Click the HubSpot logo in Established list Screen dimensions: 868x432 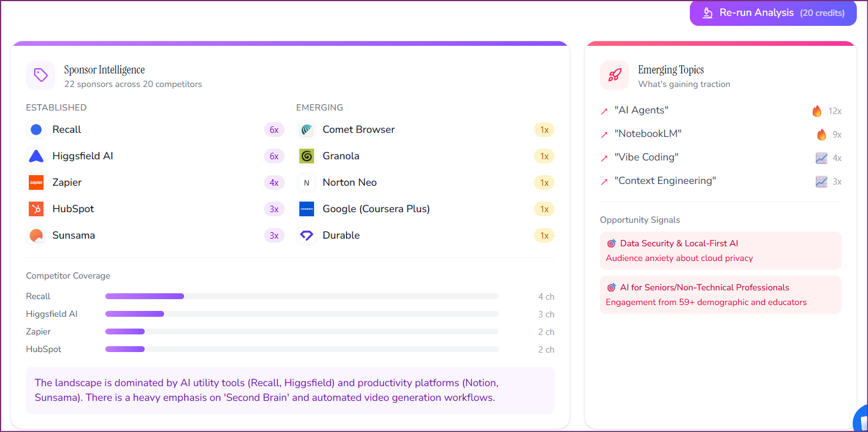click(x=36, y=209)
